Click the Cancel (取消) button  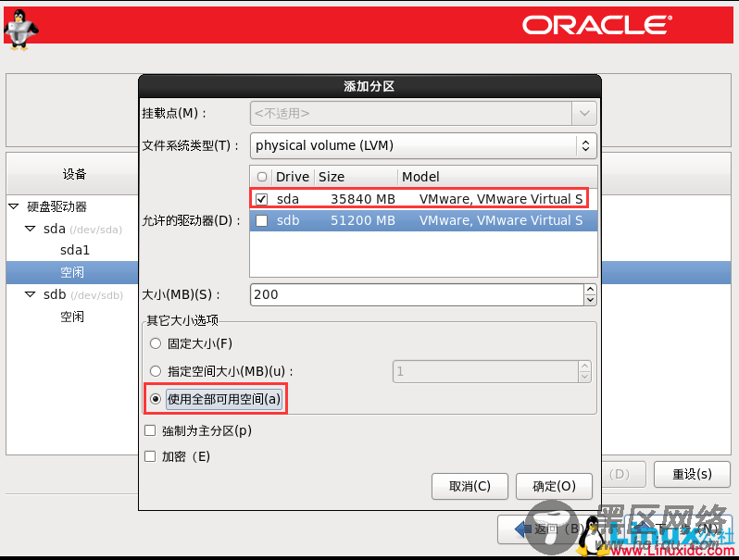tap(470, 487)
